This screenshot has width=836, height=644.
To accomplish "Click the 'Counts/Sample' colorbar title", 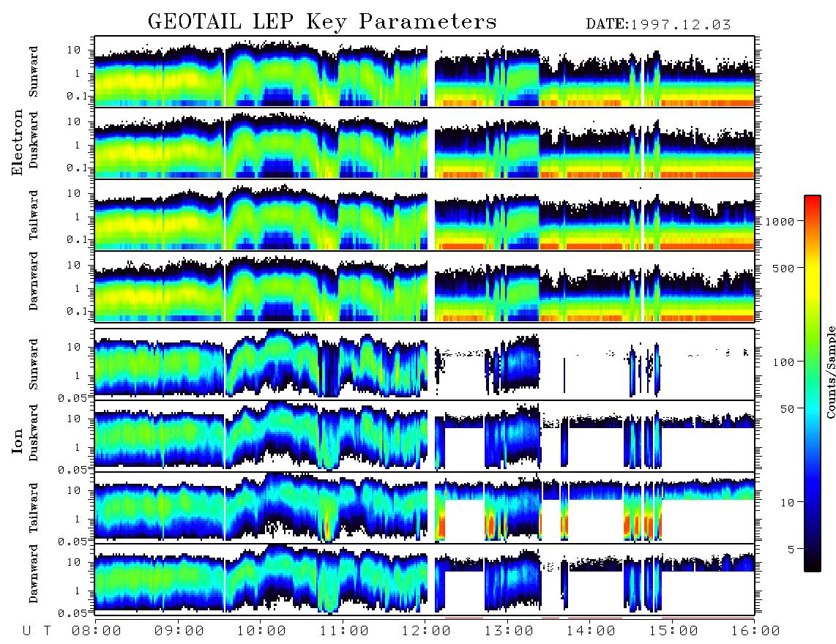I will [831, 372].
